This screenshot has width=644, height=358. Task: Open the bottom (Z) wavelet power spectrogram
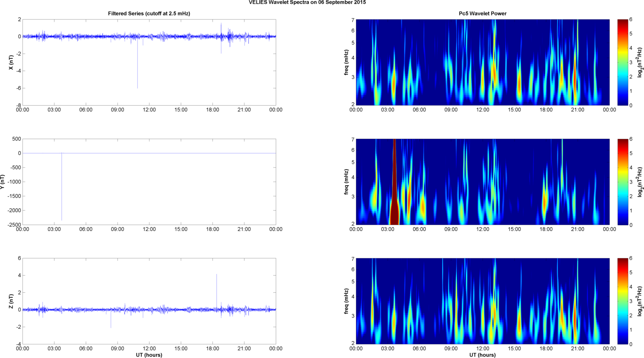click(483, 301)
